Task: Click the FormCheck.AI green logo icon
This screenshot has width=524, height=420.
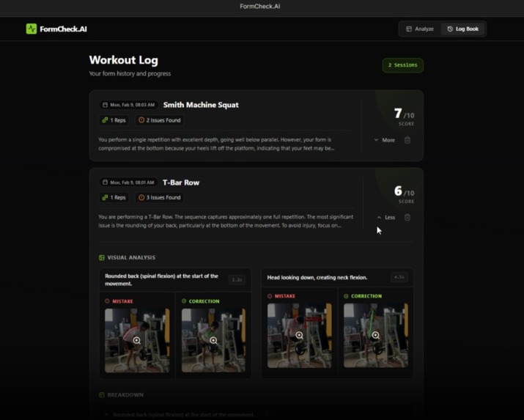Action: click(x=32, y=29)
